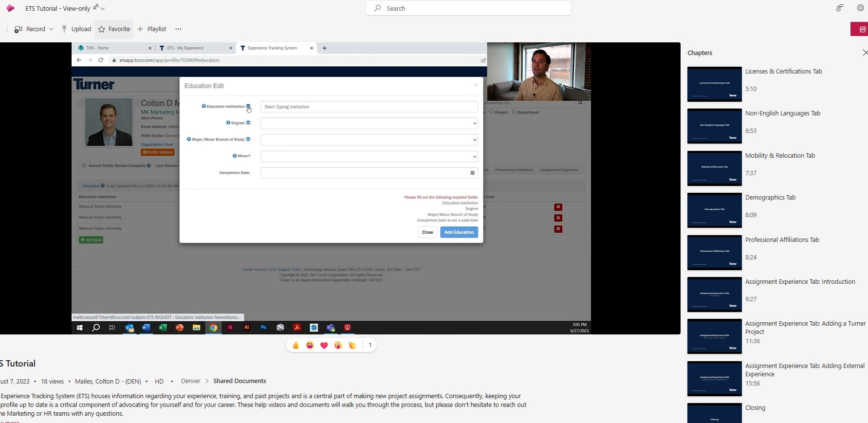Toggle the Annual Profile Review Complete checkbox

tap(84, 166)
